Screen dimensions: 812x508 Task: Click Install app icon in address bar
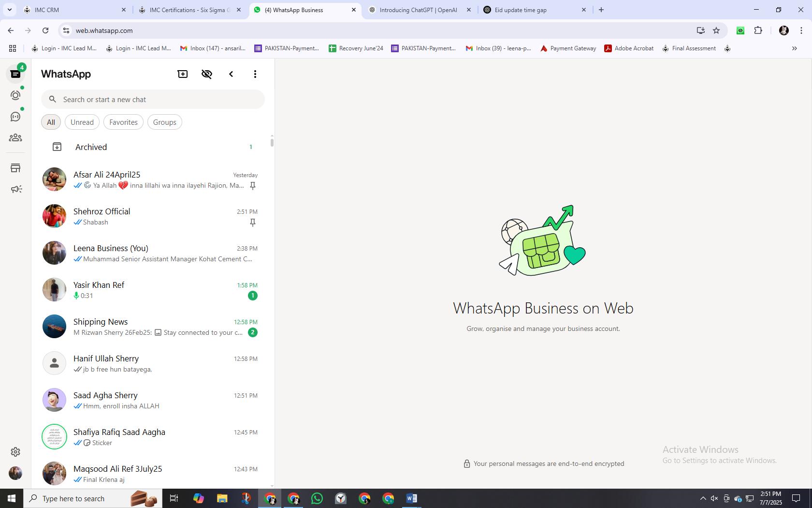tap(700, 30)
